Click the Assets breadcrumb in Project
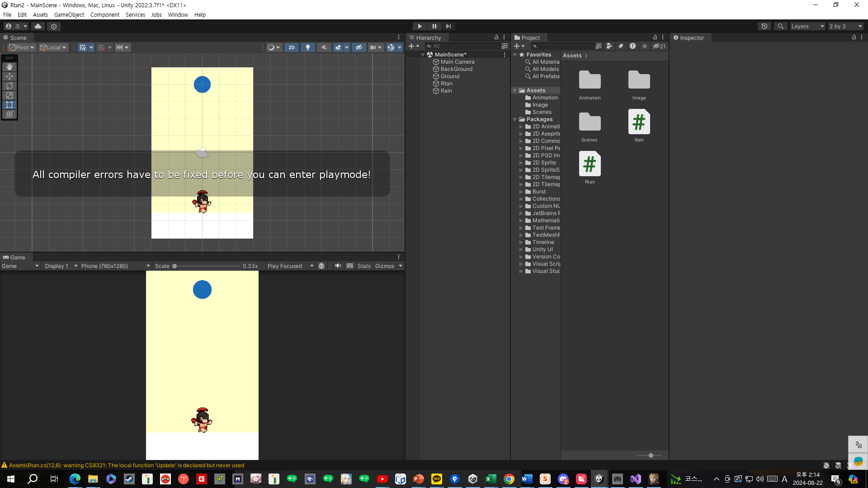 coord(572,56)
